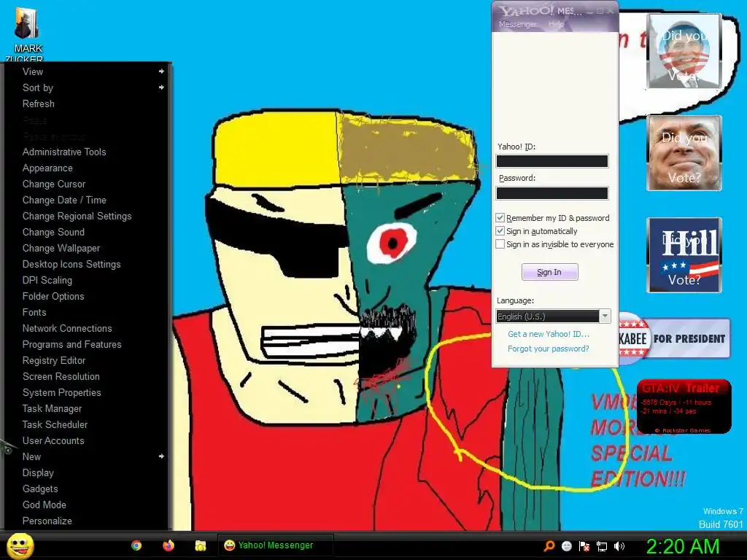Select Administrative Tools in the context menu
This screenshot has width=747, height=560.
(87, 152)
